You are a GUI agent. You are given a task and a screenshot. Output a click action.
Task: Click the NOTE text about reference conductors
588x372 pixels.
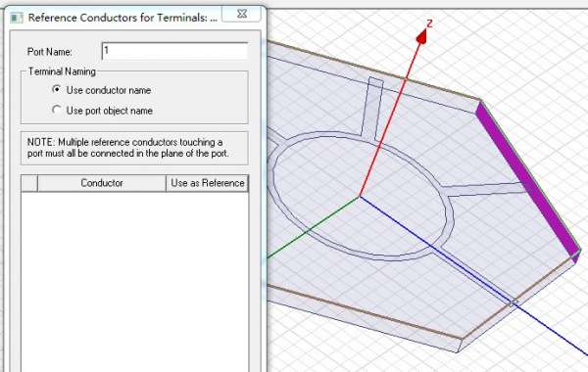click(x=127, y=148)
